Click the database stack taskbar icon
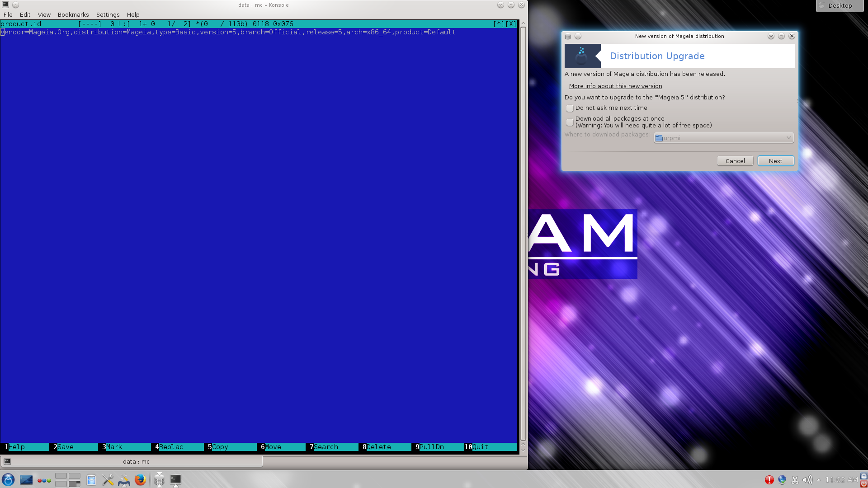 [x=159, y=479]
